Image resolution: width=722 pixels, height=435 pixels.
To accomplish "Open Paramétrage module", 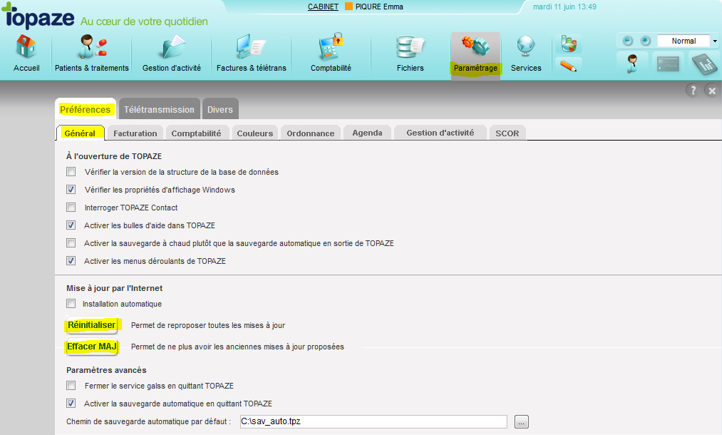I will click(476, 54).
